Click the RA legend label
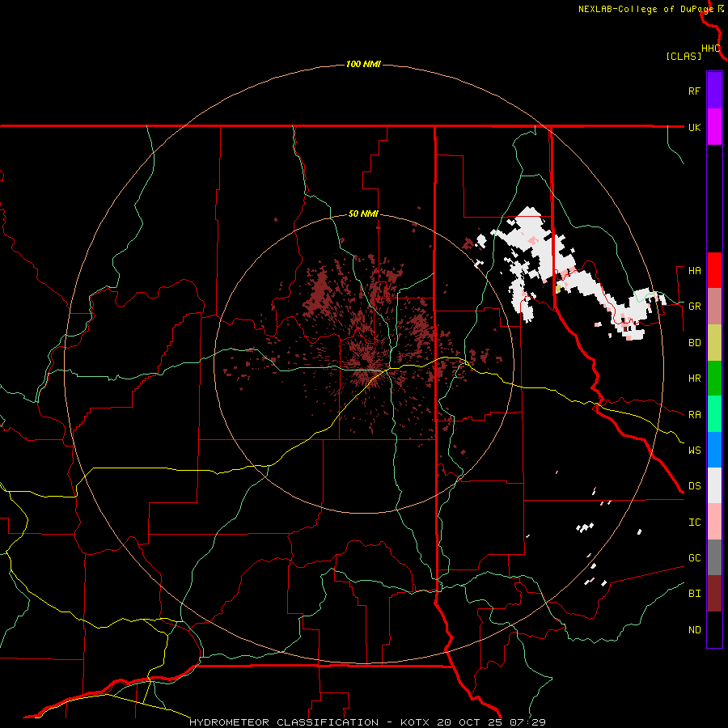This screenshot has width=728, height=728. tap(694, 414)
